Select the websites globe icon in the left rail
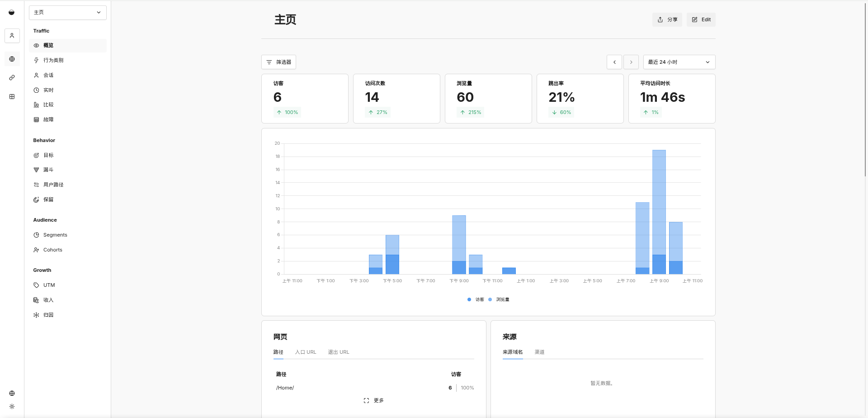This screenshot has width=868, height=418. [12, 59]
